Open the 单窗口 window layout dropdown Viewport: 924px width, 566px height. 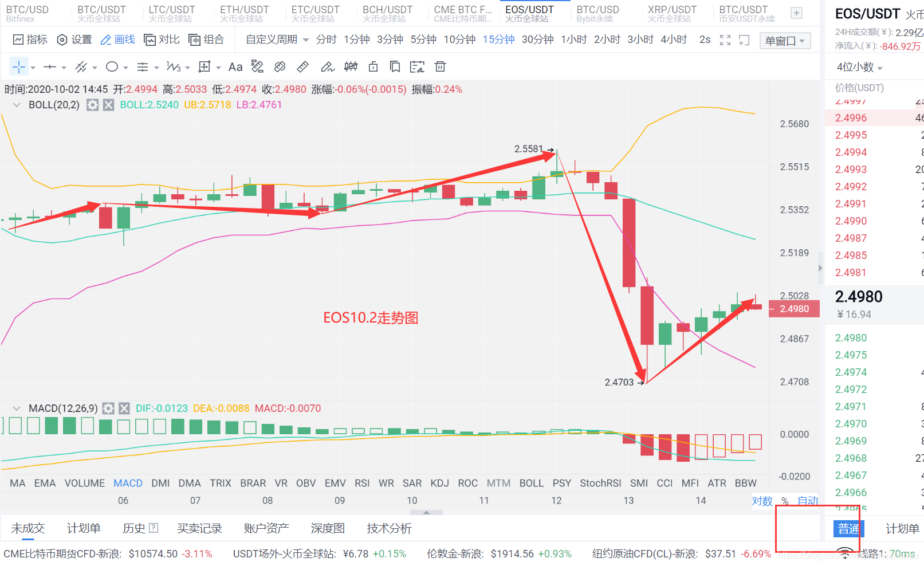click(x=785, y=41)
